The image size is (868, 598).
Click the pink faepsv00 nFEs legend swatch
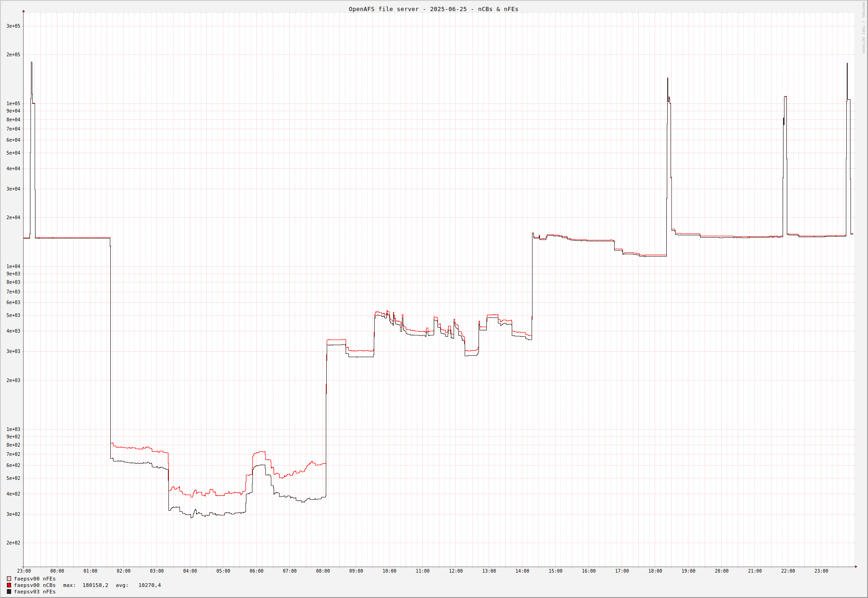tap(9, 579)
